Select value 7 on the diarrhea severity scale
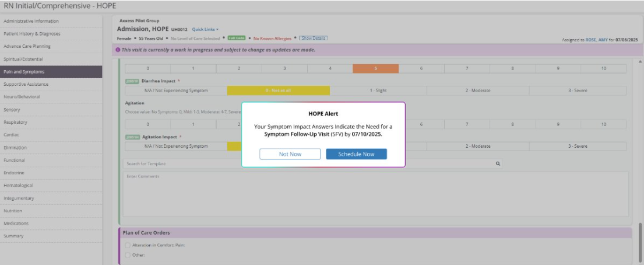 467,69
